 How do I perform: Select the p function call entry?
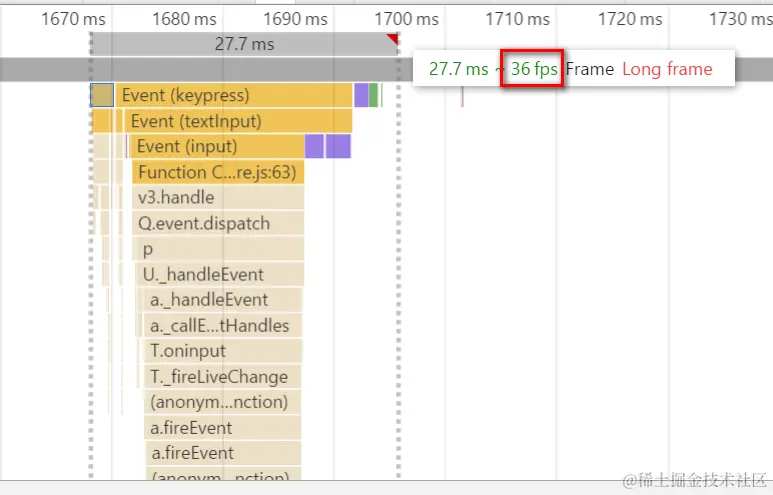[218, 249]
